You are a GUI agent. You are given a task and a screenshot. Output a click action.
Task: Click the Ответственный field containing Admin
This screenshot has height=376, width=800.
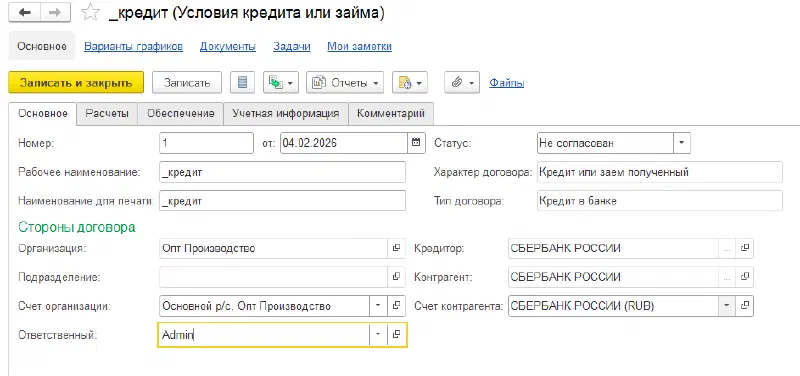(264, 335)
